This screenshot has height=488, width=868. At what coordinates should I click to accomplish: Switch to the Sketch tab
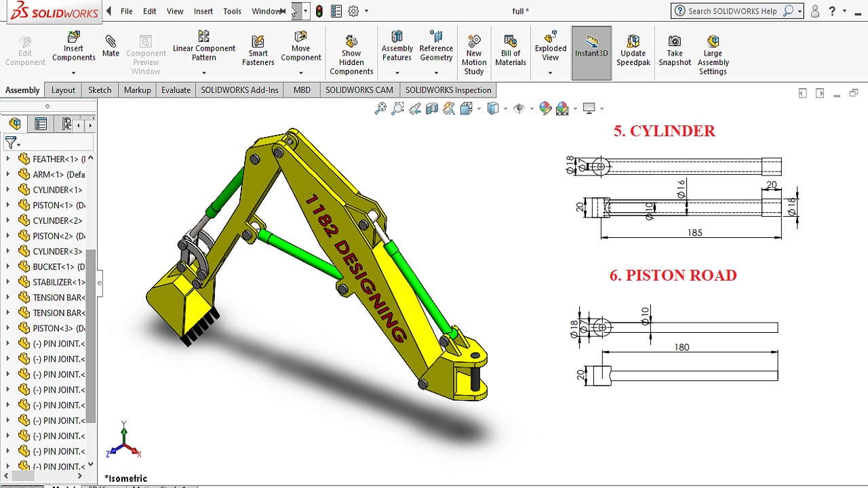click(x=100, y=90)
